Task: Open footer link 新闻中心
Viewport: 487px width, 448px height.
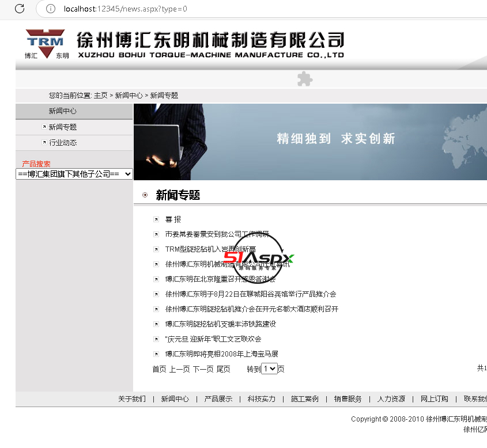Action: (x=175, y=399)
